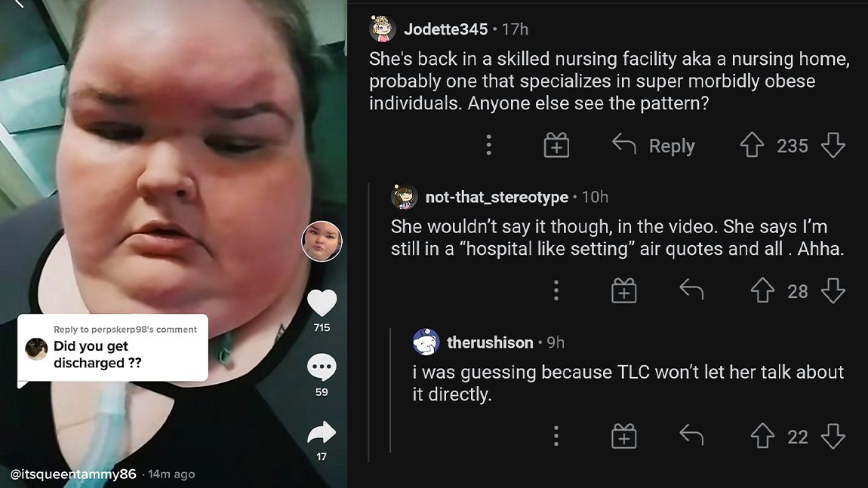
Task: Upvote Jodette345's comment
Action: click(752, 146)
